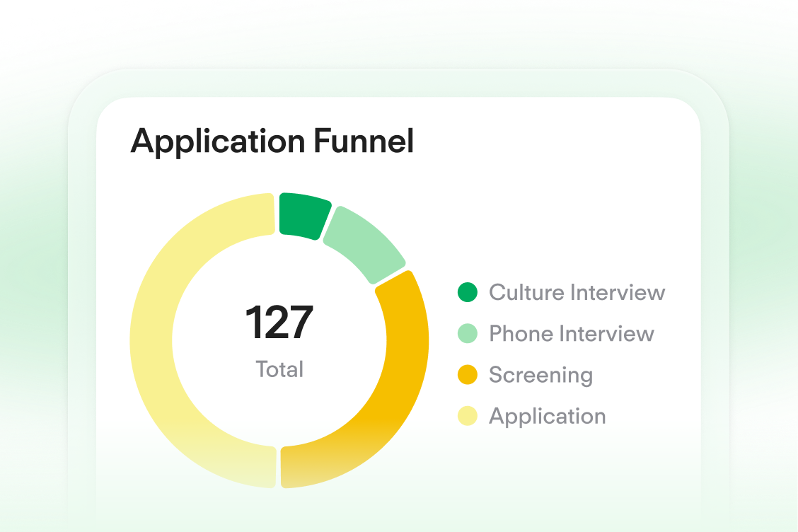Click the Screening legend color dot
This screenshot has width=798, height=532.
(x=467, y=375)
